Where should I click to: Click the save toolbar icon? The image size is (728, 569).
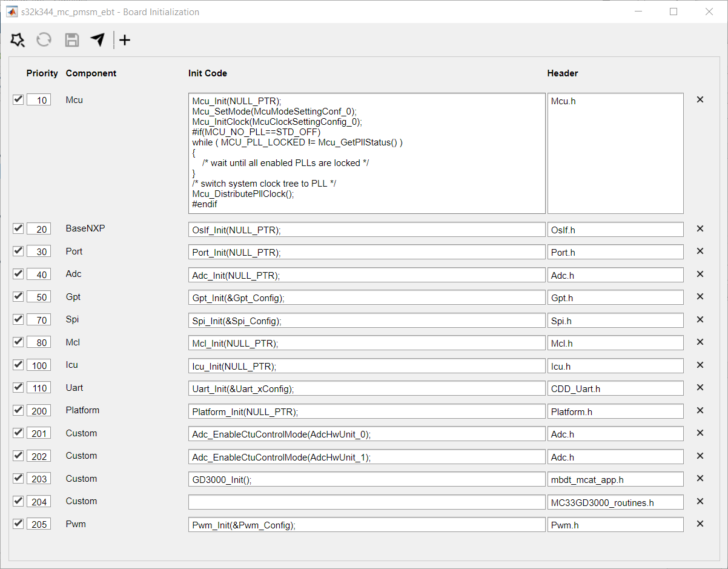(x=71, y=39)
